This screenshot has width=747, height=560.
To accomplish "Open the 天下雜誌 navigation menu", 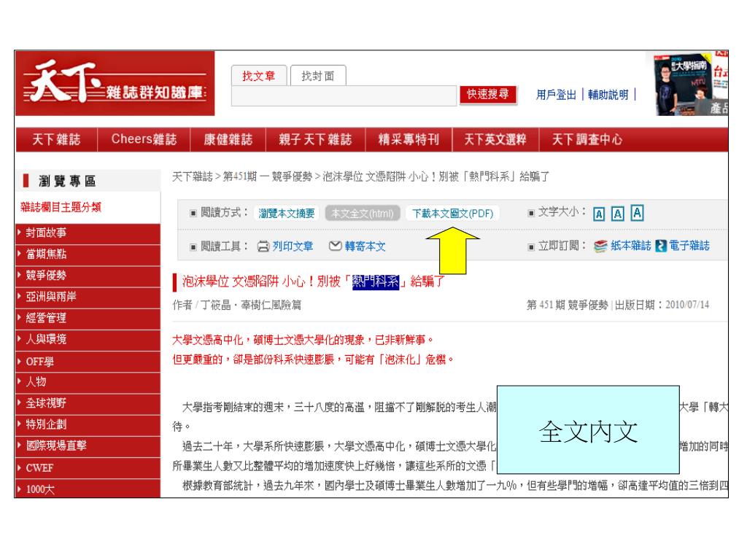I will (56, 139).
